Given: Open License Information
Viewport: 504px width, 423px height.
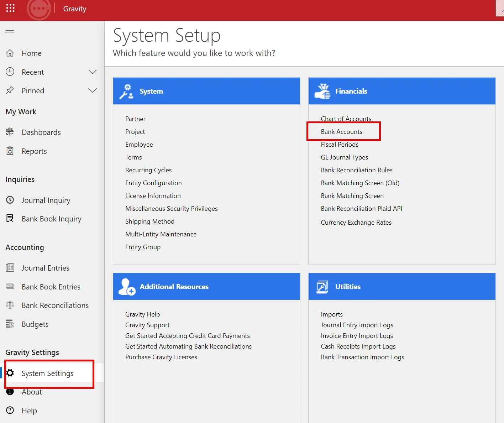Looking at the screenshot, I should 153,196.
